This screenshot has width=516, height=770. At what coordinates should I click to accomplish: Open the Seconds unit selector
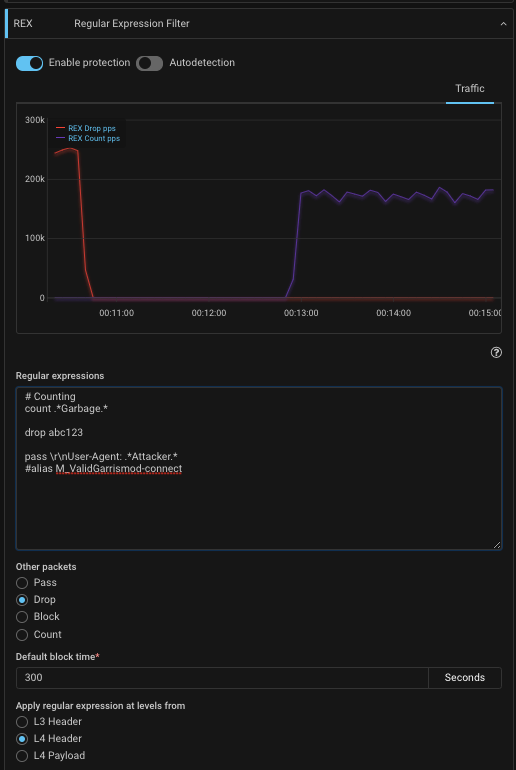[x=465, y=678]
